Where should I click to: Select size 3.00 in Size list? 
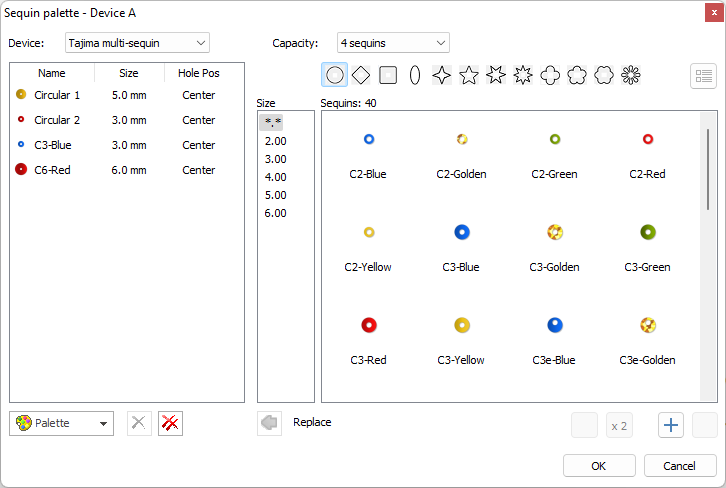click(275, 159)
